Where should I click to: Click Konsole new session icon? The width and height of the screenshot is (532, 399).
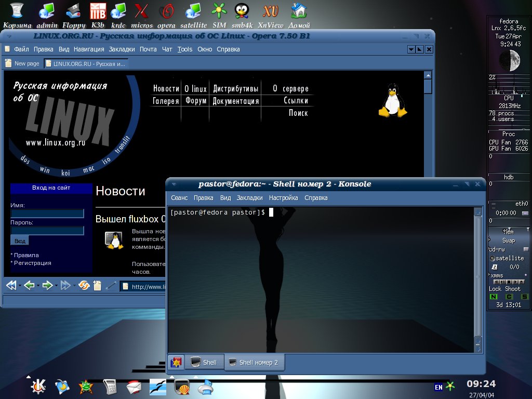(176, 362)
